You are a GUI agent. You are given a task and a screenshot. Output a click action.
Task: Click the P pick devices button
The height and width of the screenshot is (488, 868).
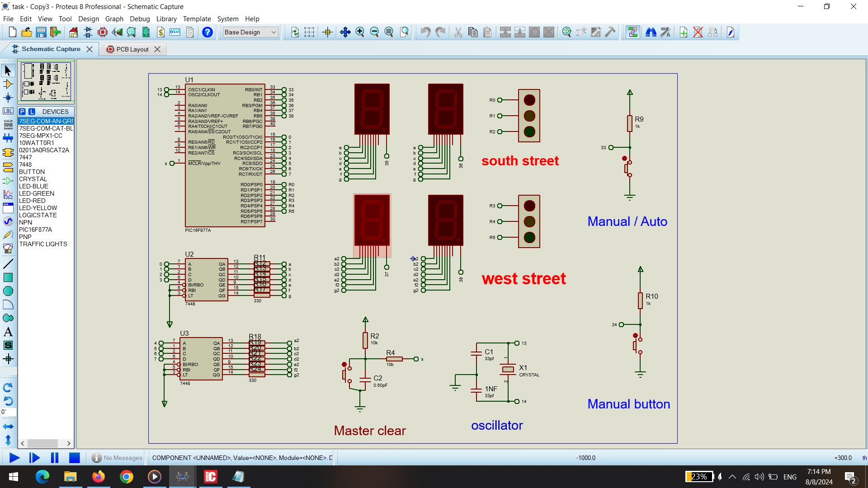tap(22, 112)
